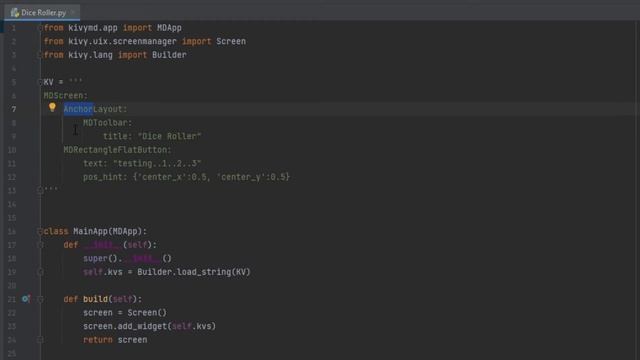This screenshot has width=640, height=360.
Task: Click add_widget on line 23
Action: pos(142,326)
